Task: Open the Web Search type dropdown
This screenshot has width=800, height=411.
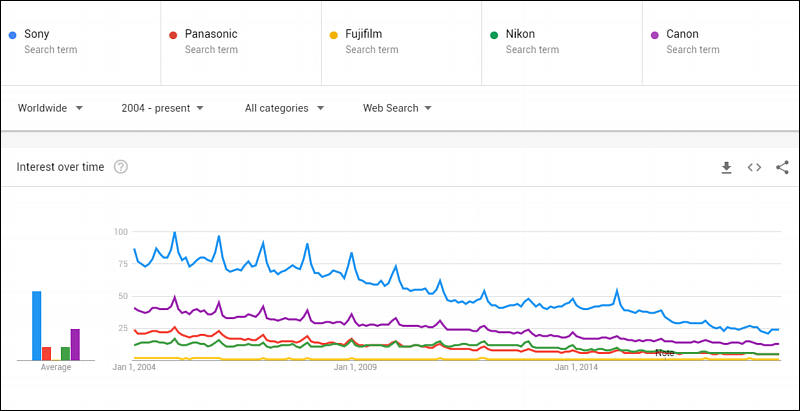Action: tap(397, 108)
